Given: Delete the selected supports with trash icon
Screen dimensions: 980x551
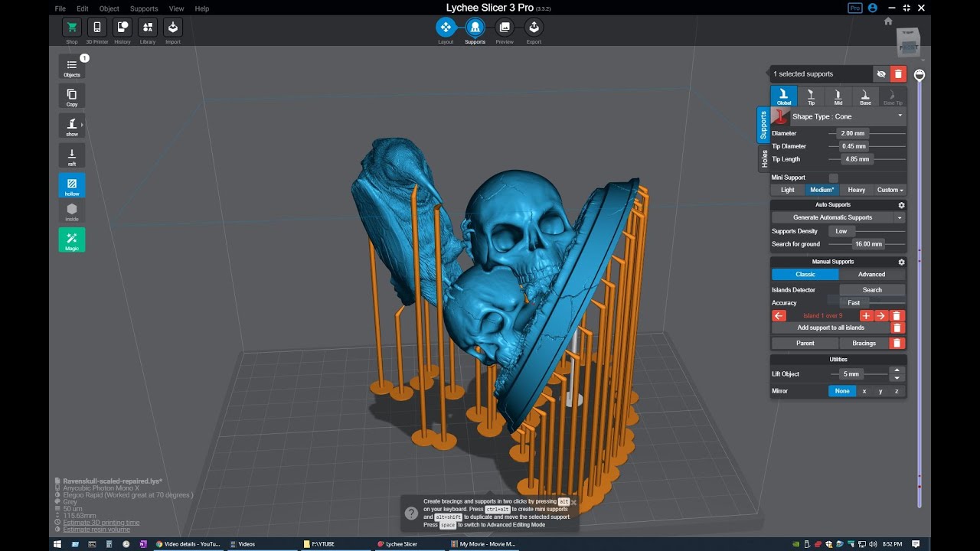Looking at the screenshot, I should [898, 74].
